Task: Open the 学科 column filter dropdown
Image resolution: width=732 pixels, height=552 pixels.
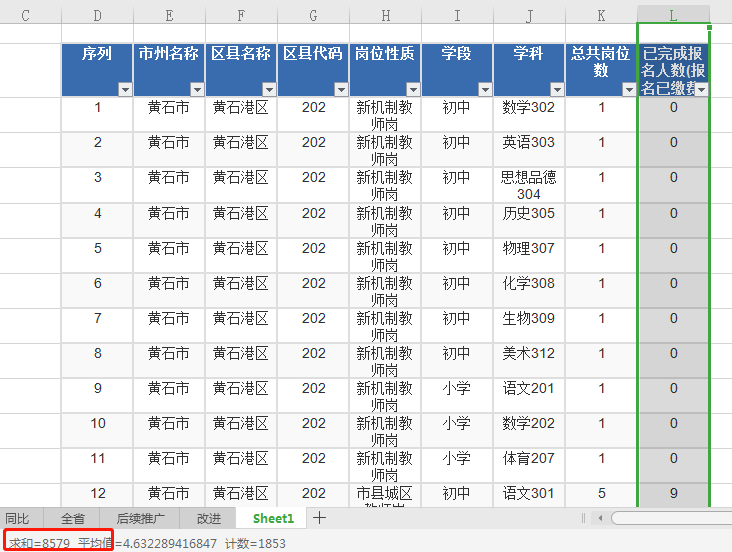Action: pyautogui.click(x=557, y=90)
